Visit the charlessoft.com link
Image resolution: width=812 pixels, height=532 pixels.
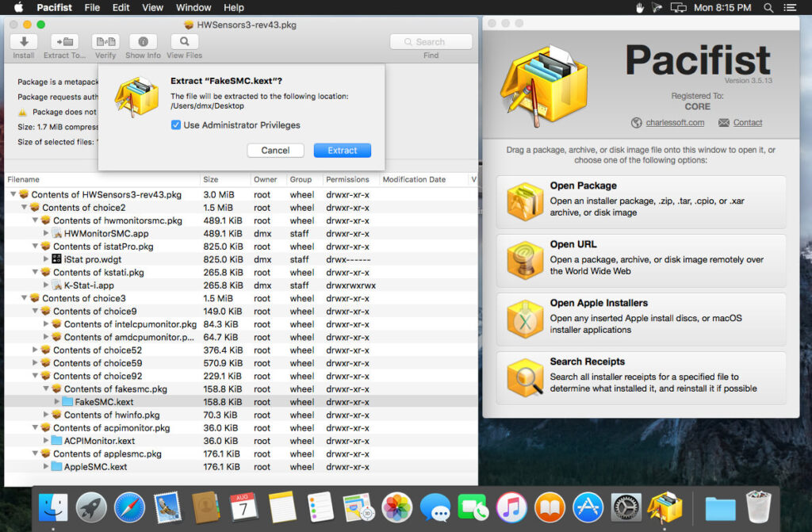[x=676, y=122]
